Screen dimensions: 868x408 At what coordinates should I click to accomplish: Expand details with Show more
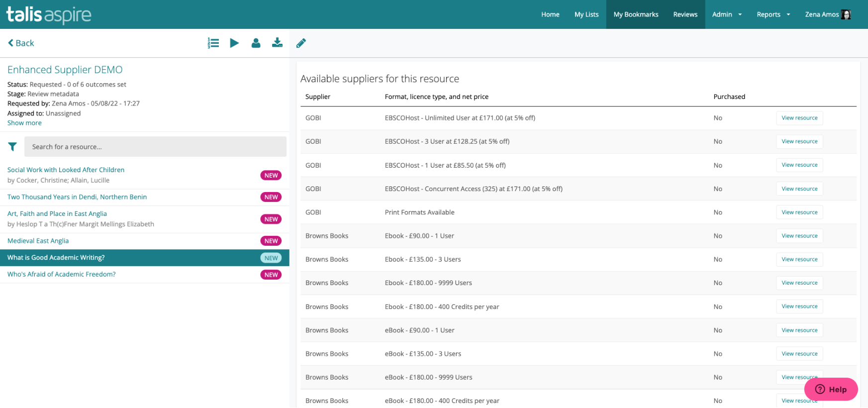24,123
